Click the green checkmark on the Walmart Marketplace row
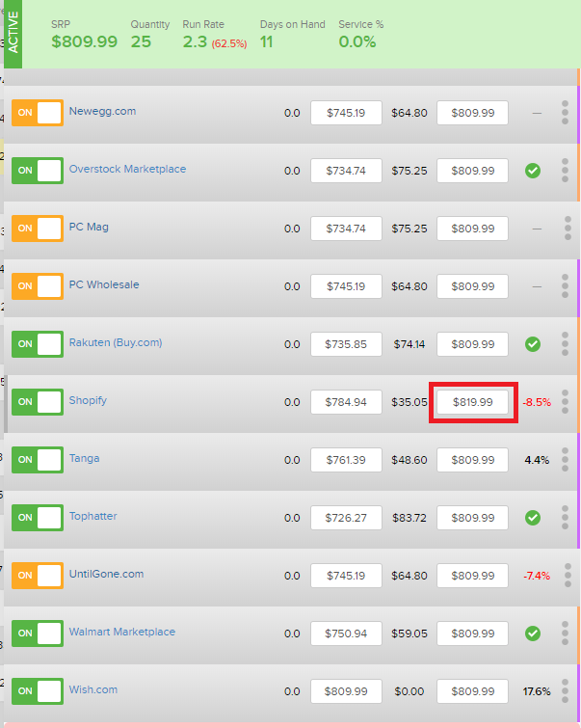 [x=533, y=634]
